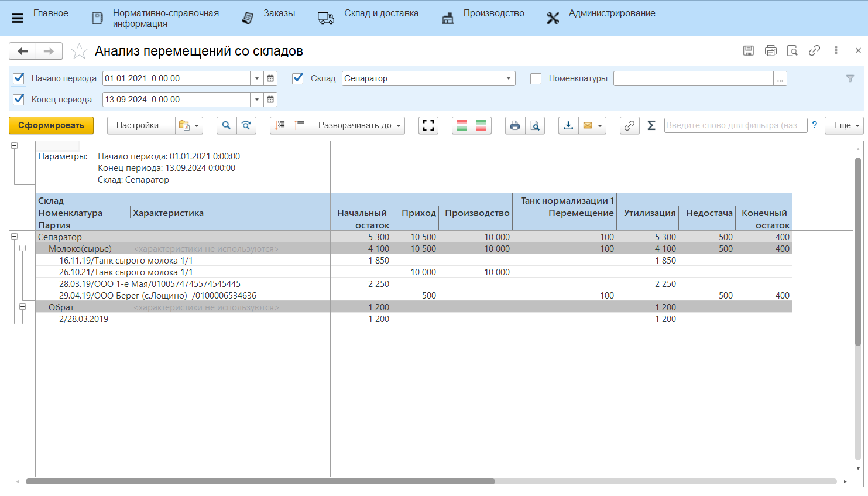The width and height of the screenshot is (868, 496).
Task: Expand the Разворачивать до dropdown
Action: (x=358, y=125)
